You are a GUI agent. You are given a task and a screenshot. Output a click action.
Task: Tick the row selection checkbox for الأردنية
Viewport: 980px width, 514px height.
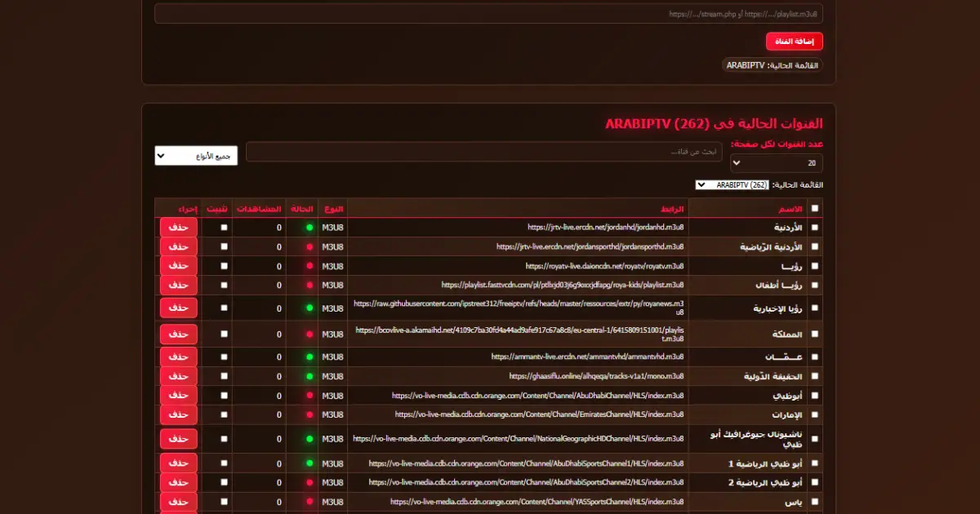tap(814, 228)
